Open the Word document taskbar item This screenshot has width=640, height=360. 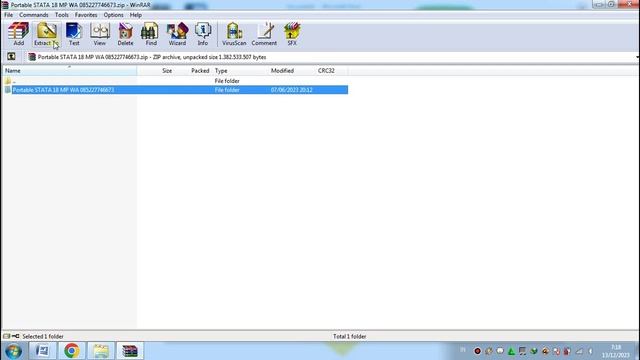point(42,351)
